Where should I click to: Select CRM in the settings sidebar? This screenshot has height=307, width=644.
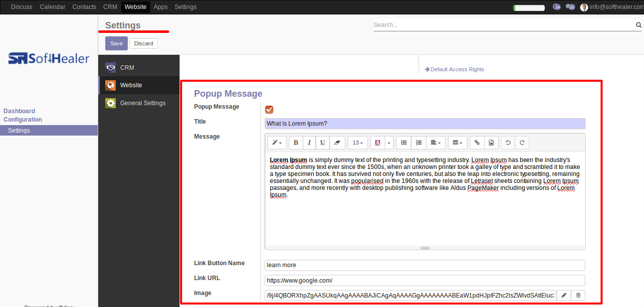(139, 68)
